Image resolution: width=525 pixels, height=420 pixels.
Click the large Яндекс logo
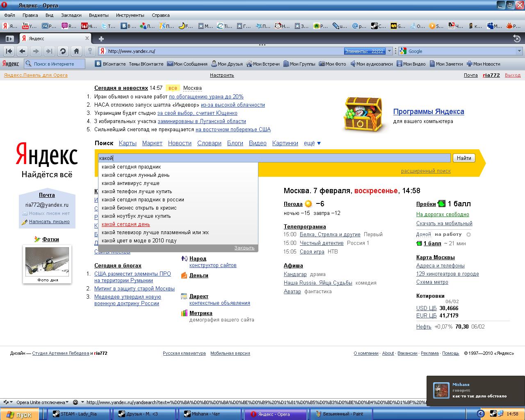(x=47, y=154)
